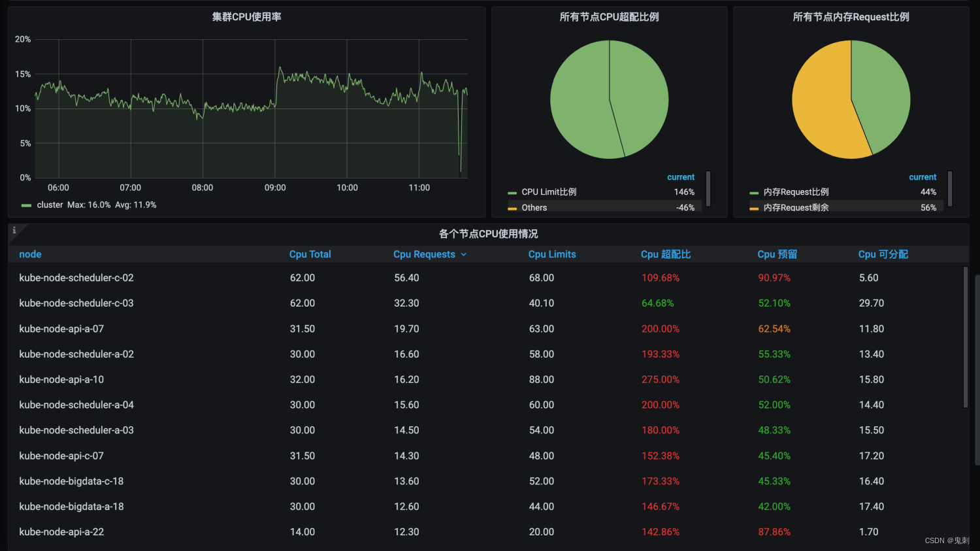The height and width of the screenshot is (551, 980).
Task: Toggle CPU Limit比例 legend color marker
Action: [x=512, y=193]
